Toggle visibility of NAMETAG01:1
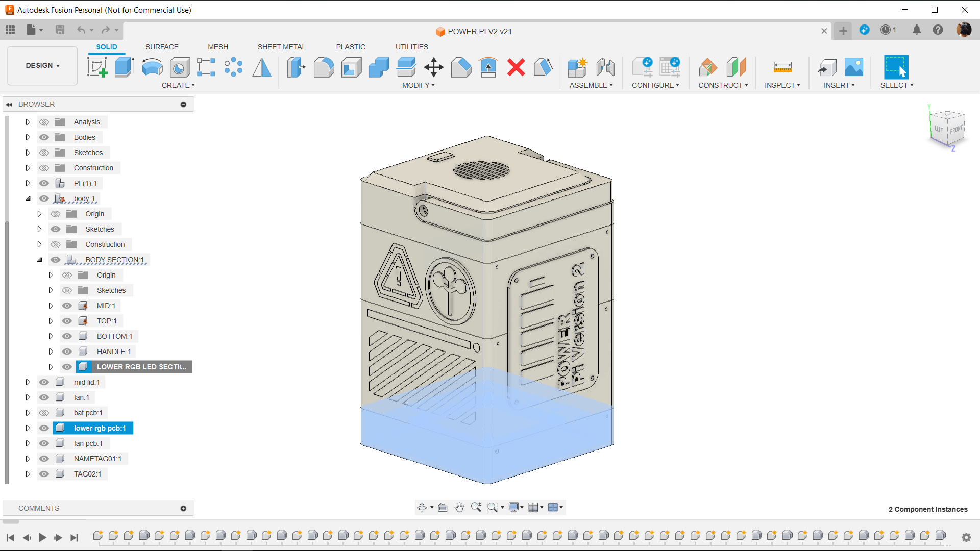The height and width of the screenshot is (551, 980). pos(44,459)
